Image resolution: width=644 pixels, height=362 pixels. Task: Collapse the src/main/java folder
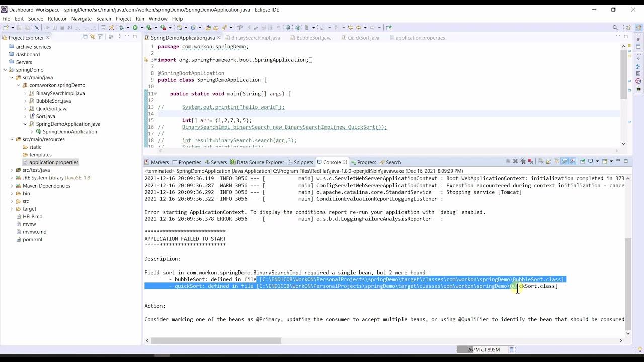point(12,77)
